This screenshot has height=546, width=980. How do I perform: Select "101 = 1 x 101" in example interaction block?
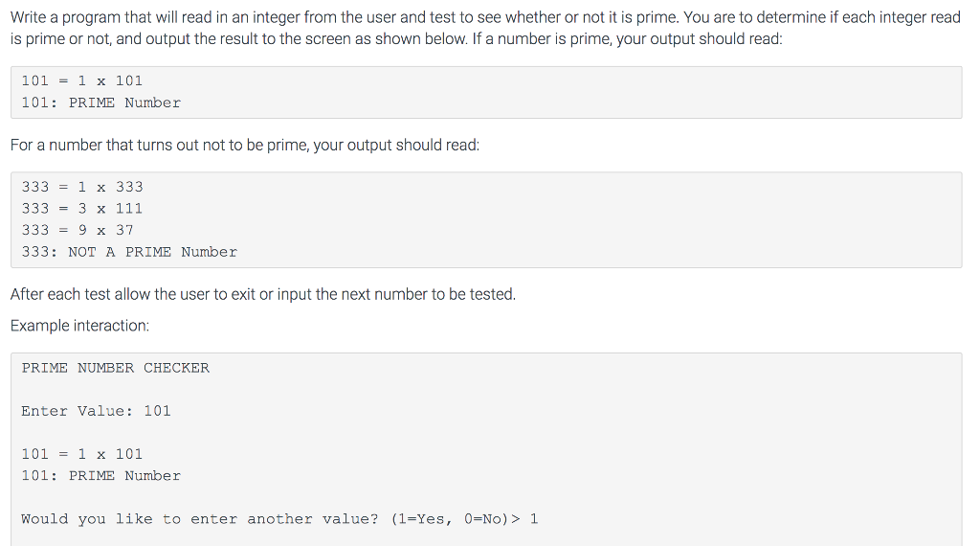(82, 454)
